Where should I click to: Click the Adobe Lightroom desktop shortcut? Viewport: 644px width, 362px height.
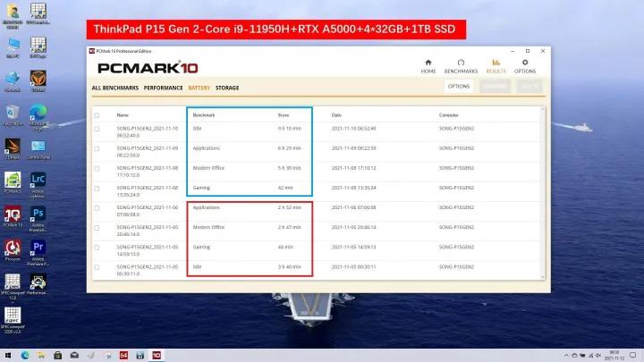pyautogui.click(x=38, y=185)
